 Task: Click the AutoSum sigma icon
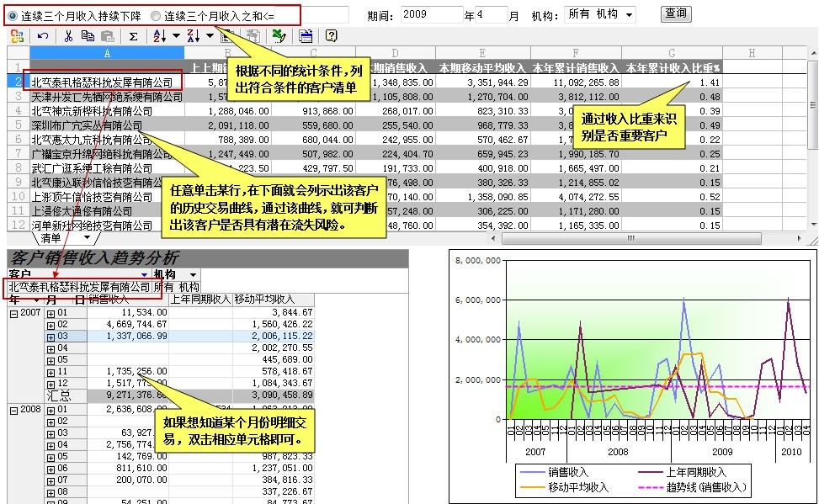(x=133, y=36)
